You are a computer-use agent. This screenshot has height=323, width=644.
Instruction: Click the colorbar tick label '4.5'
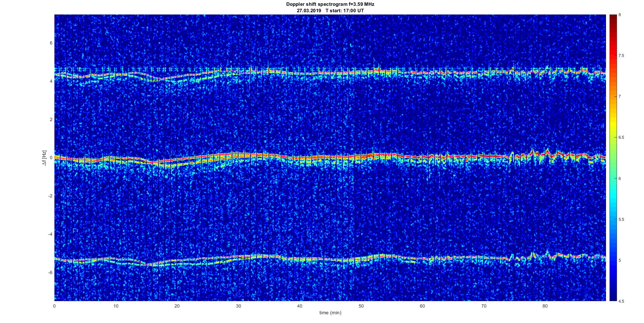621,301
